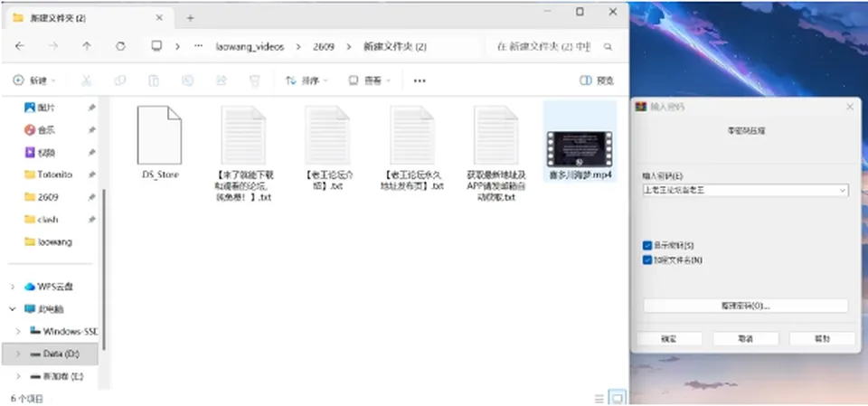Expand the Data (D:) drive node

pyautogui.click(x=18, y=354)
